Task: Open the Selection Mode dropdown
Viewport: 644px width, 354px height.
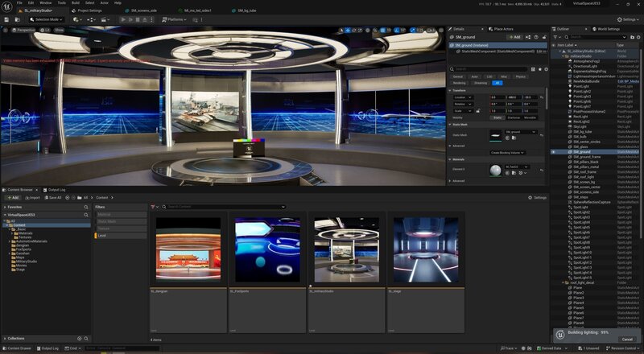Action: (x=47, y=19)
